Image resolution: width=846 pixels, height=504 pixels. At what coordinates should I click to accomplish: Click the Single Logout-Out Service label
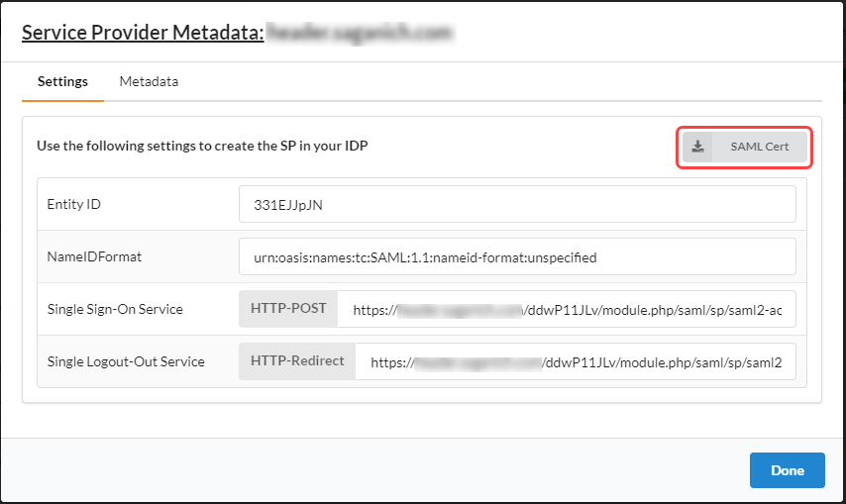click(x=126, y=361)
